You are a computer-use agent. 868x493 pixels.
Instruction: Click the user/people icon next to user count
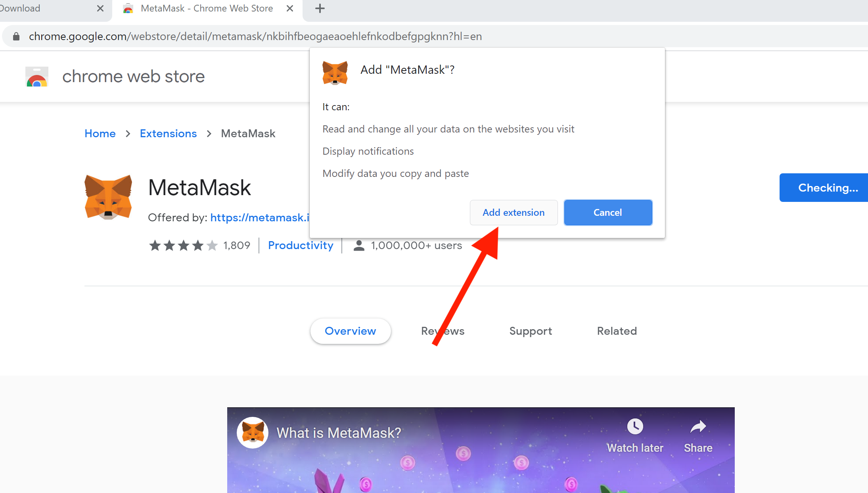click(x=358, y=245)
